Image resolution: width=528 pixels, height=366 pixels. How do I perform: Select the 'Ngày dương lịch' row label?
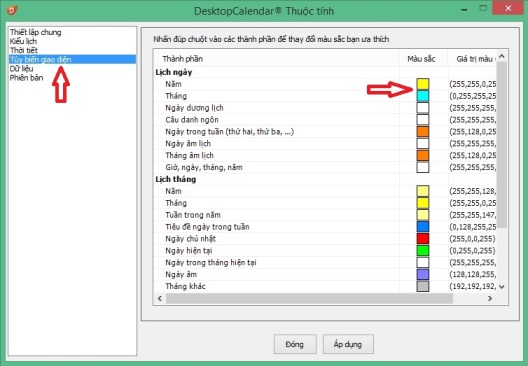[194, 108]
